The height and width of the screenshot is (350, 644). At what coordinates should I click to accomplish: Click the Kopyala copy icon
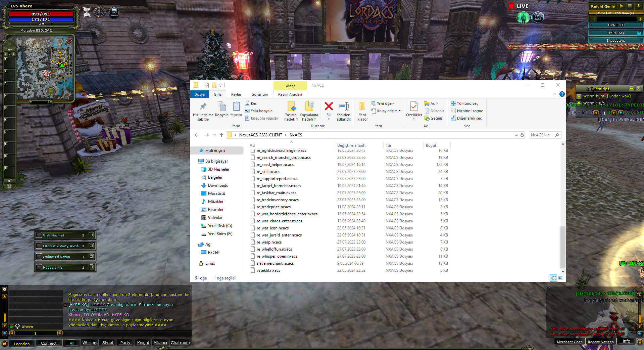point(221,106)
